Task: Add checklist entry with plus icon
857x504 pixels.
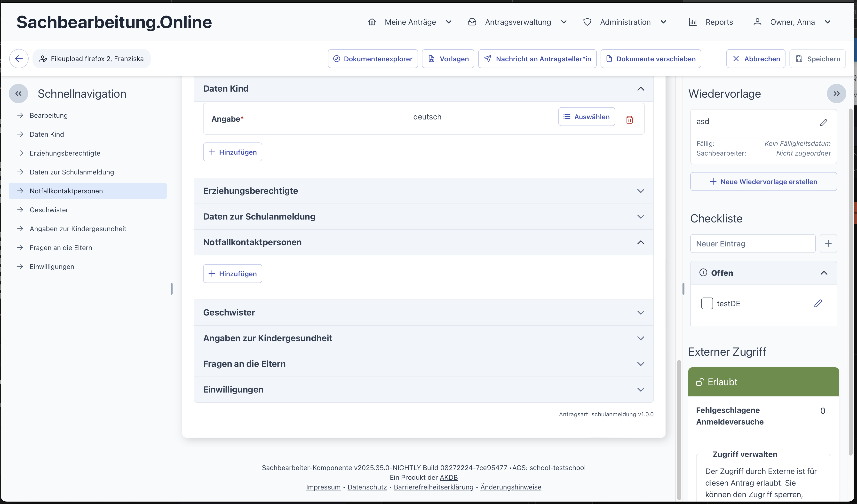Action: 828,244
